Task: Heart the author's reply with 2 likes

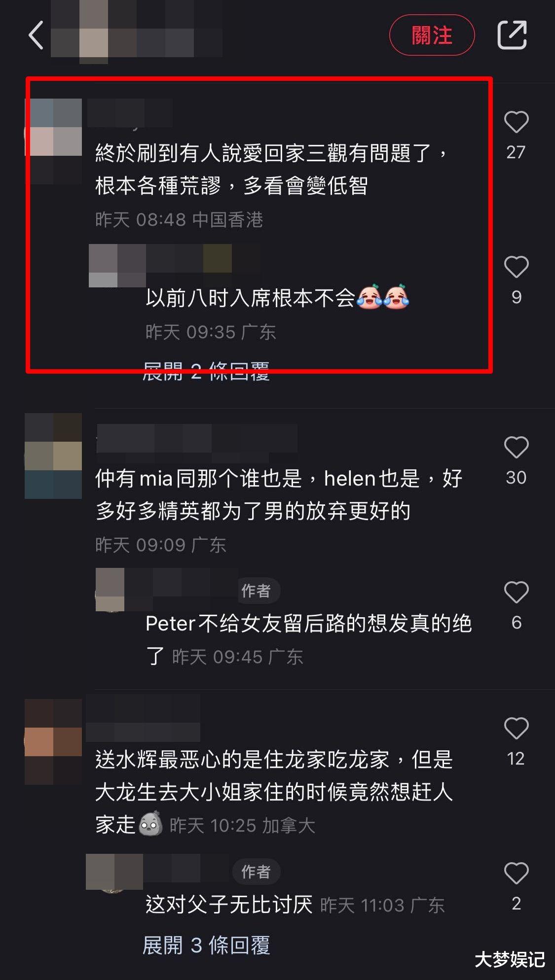Action: (516, 874)
